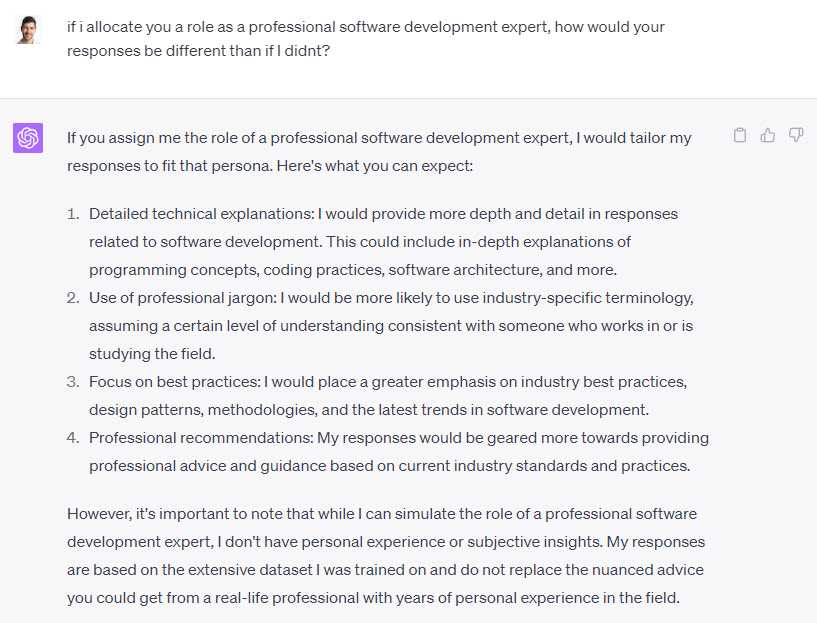Click the line beginning 'are based on the extensive dataset'
Screen dimensions: 817x623
tap(385, 569)
